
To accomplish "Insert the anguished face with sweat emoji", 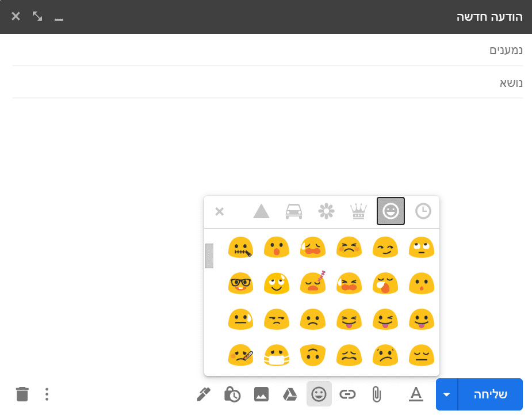I will [313, 247].
